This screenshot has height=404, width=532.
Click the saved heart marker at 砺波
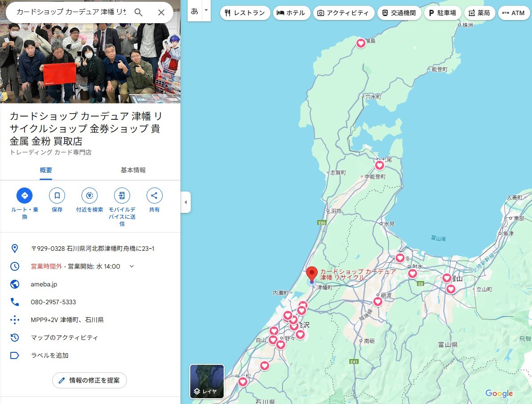(x=378, y=301)
